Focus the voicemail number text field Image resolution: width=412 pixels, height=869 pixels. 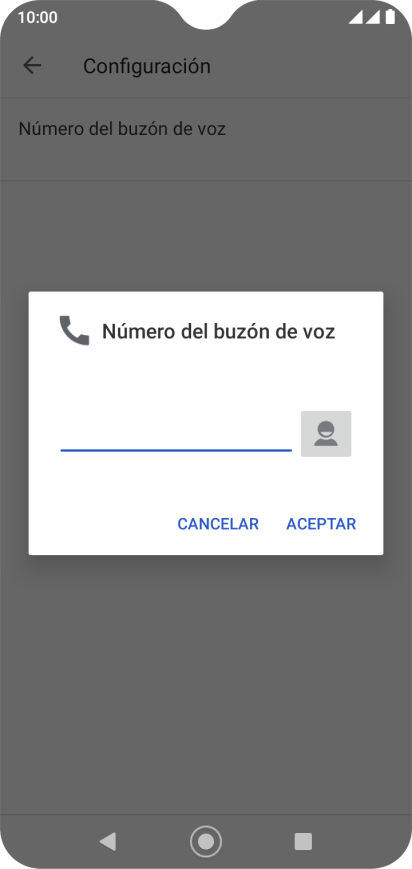coord(176,434)
